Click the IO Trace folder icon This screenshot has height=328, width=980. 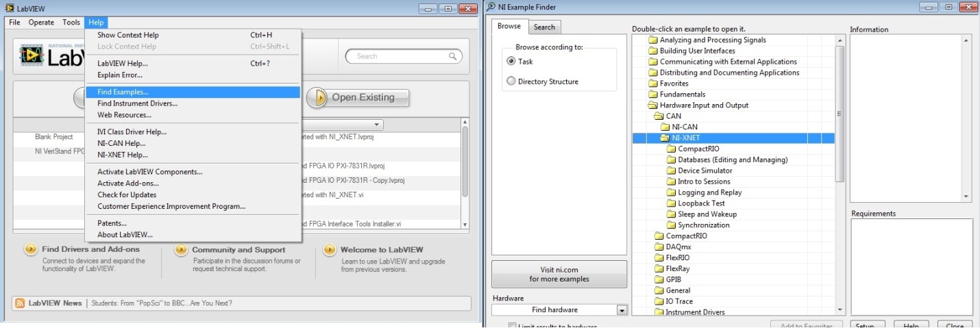659,301
